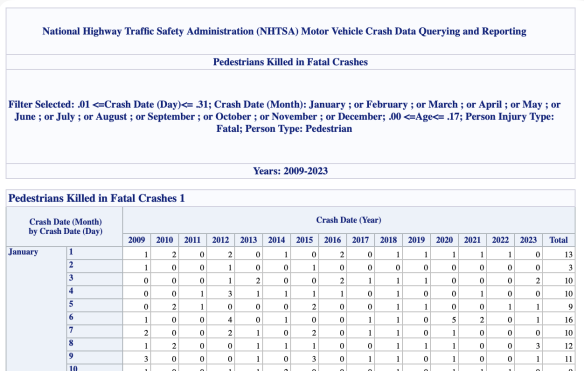Click the 'Pedestrians Killed in Fatal Crashes' subtitle in the header box
Viewport: 584px width, 371px height.
click(291, 62)
